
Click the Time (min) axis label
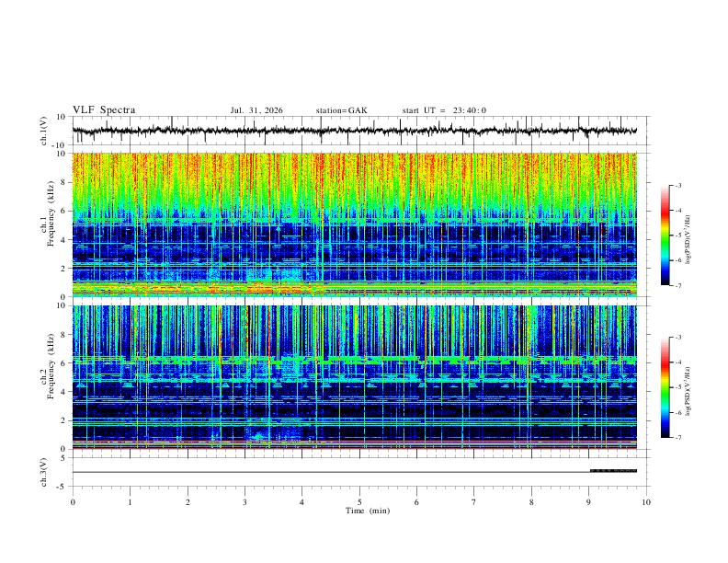pyautogui.click(x=368, y=511)
